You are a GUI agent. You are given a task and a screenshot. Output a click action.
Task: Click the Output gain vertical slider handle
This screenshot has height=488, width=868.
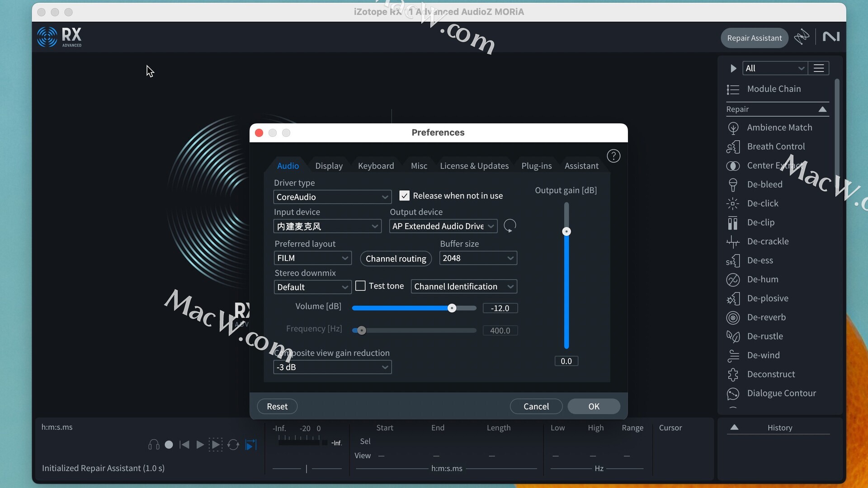[x=566, y=231]
